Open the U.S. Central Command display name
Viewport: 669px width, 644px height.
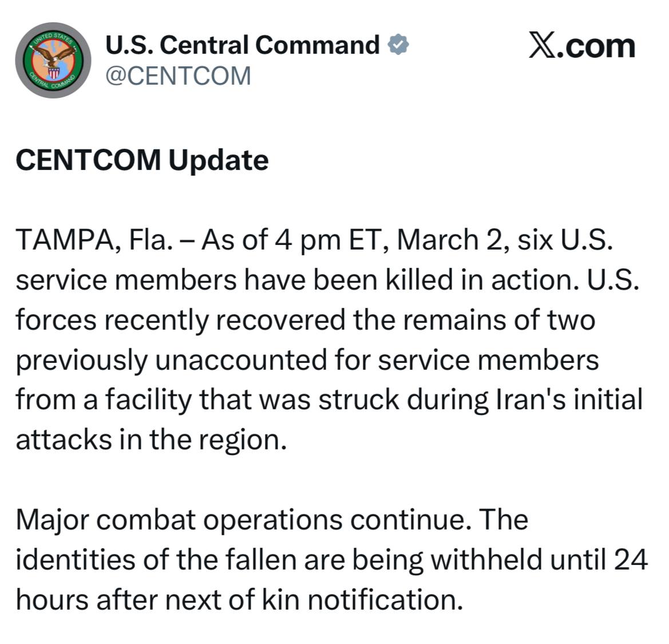[x=243, y=45]
